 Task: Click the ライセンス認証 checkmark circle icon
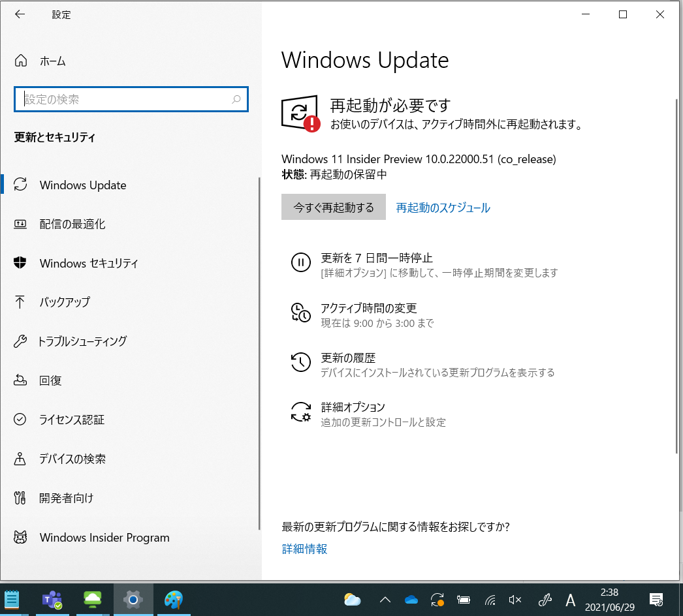tap(20, 419)
